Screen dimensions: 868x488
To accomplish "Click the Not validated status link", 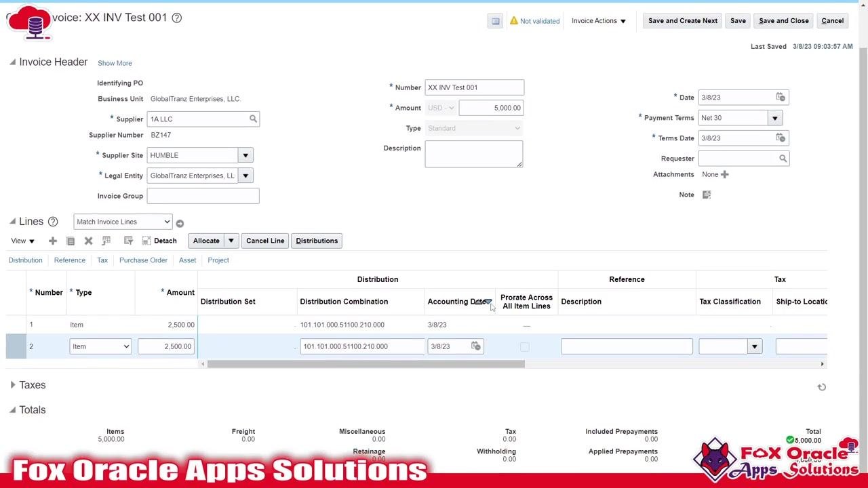I will (540, 21).
